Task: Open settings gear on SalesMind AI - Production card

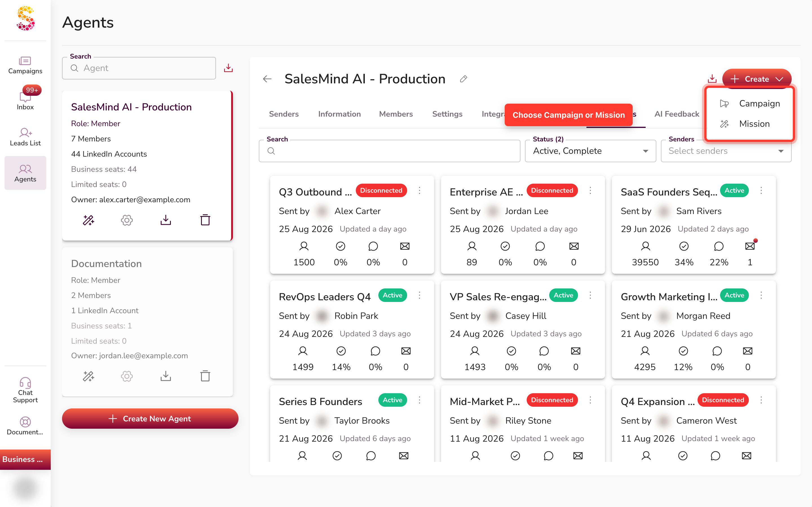Action: tap(127, 220)
